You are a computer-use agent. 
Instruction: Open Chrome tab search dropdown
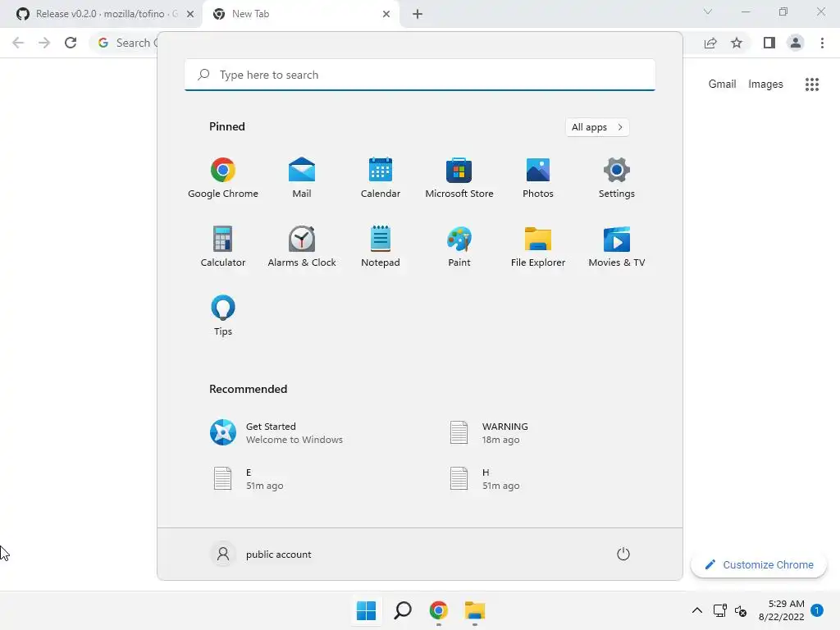click(x=708, y=11)
